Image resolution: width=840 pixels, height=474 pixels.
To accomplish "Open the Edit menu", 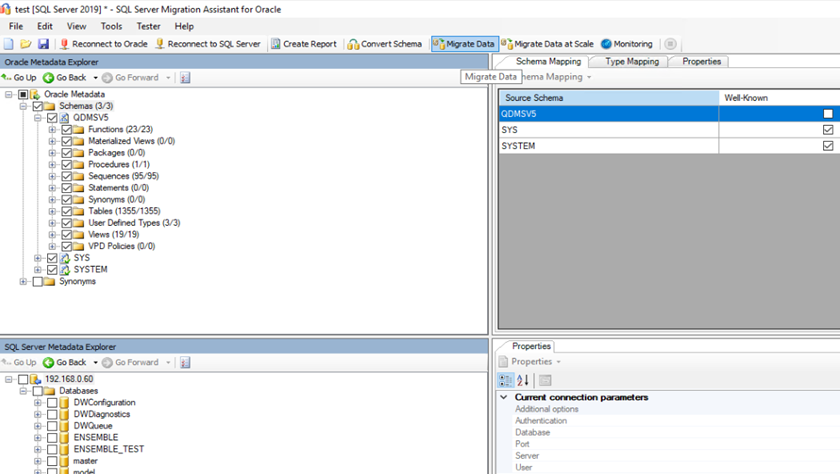I will point(45,26).
